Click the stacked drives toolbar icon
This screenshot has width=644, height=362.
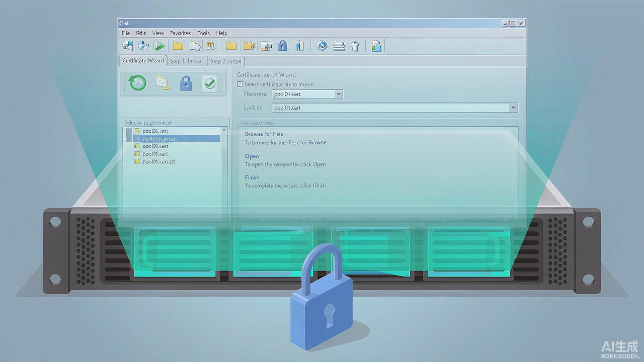(339, 47)
